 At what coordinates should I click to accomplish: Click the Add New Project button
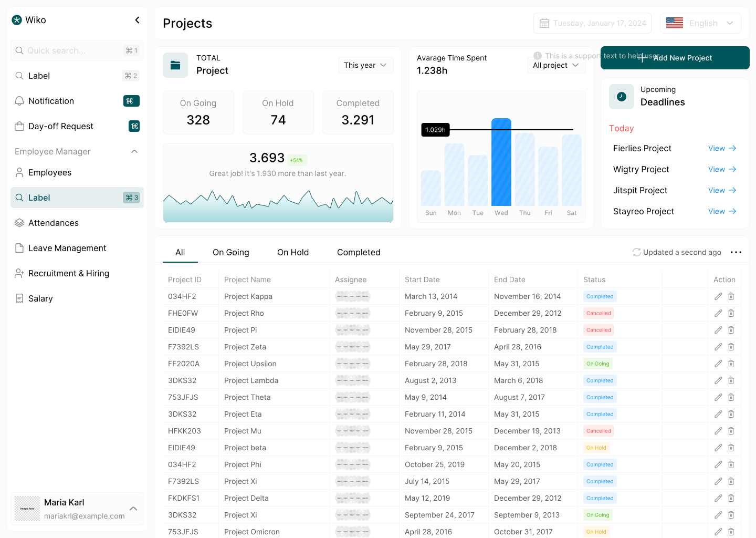(675, 58)
